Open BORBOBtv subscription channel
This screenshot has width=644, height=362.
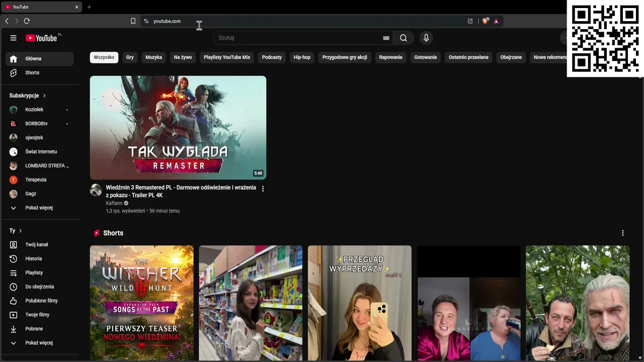(x=40, y=124)
